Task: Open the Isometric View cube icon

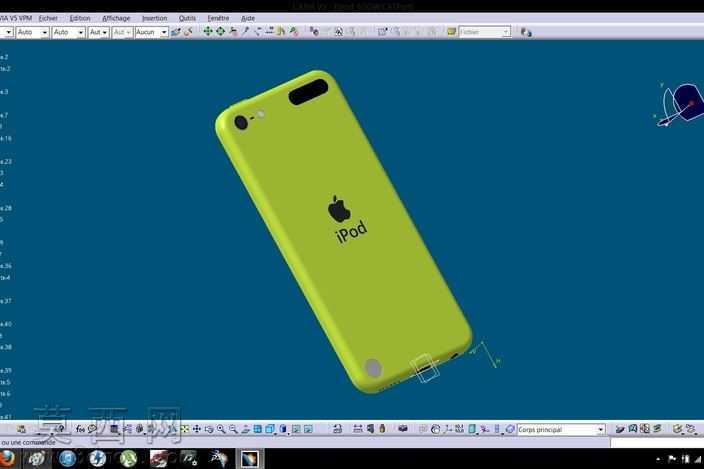Action: click(x=270, y=429)
